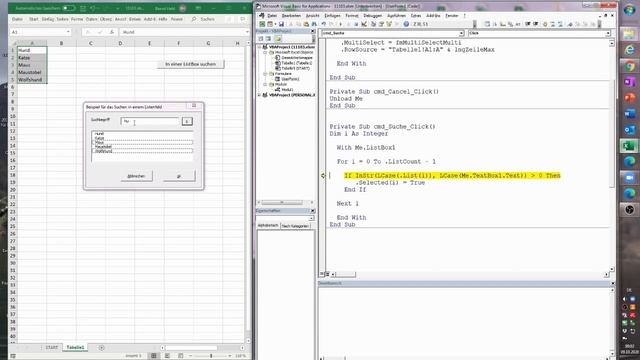Click the VBA Help question mark icon
This screenshot has width=640, height=360.
[406, 24]
